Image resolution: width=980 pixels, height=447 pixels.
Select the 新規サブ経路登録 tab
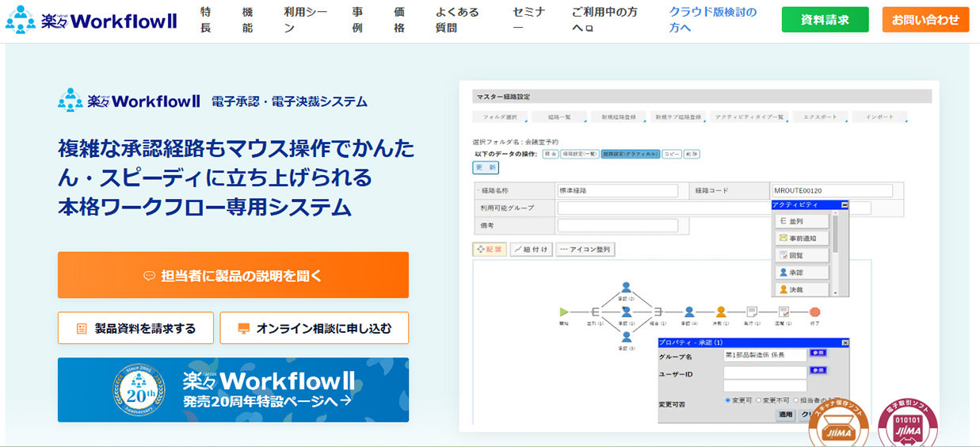(x=678, y=117)
